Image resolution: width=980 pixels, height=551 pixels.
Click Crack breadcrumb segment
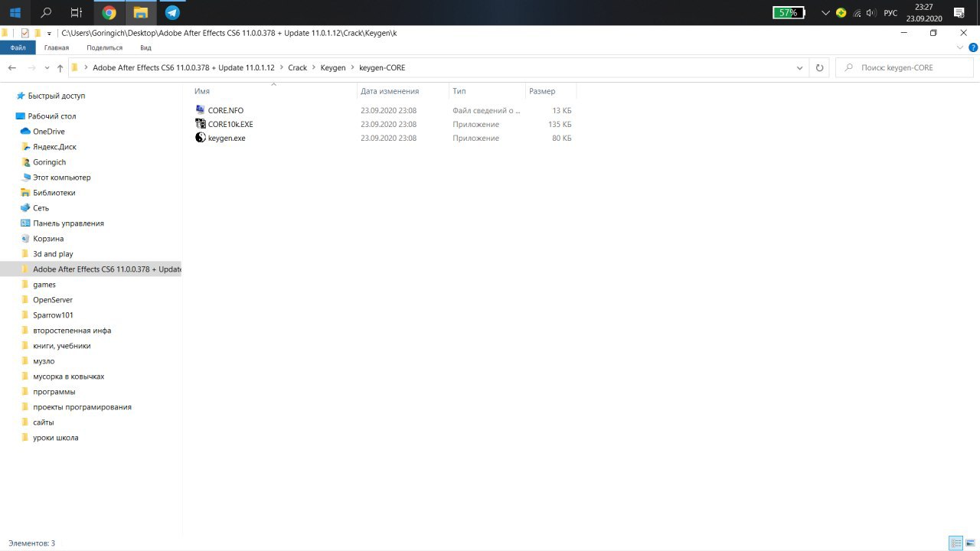pos(297,67)
